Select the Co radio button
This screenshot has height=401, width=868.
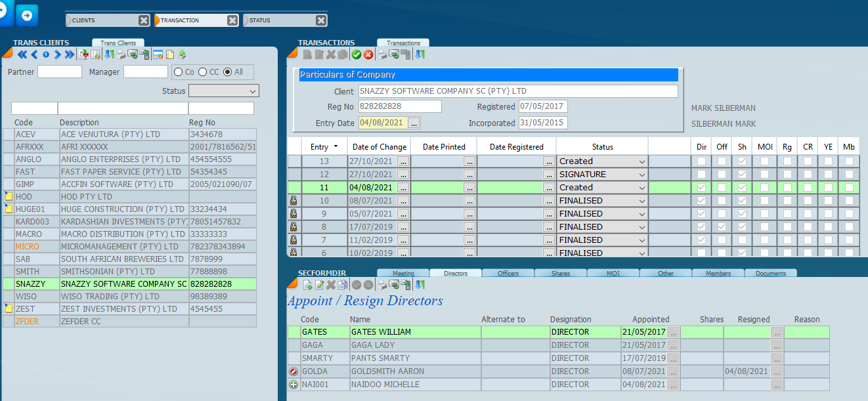178,72
